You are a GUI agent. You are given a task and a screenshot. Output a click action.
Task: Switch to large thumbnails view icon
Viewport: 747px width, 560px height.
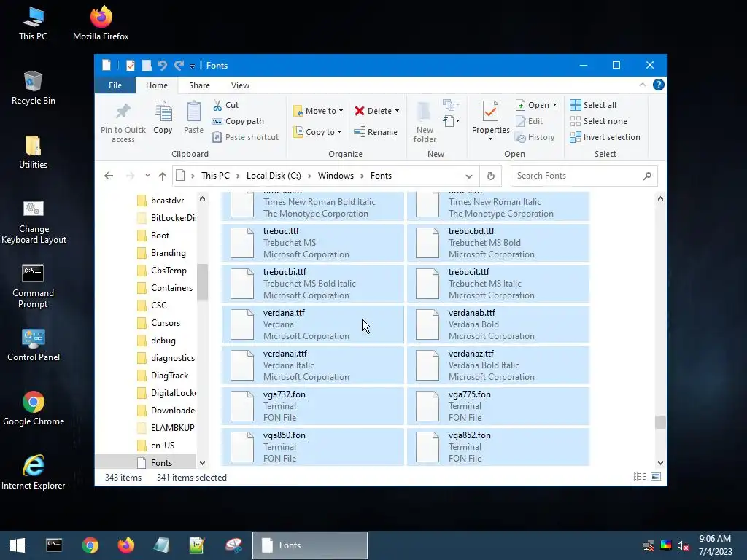pyautogui.click(x=656, y=477)
